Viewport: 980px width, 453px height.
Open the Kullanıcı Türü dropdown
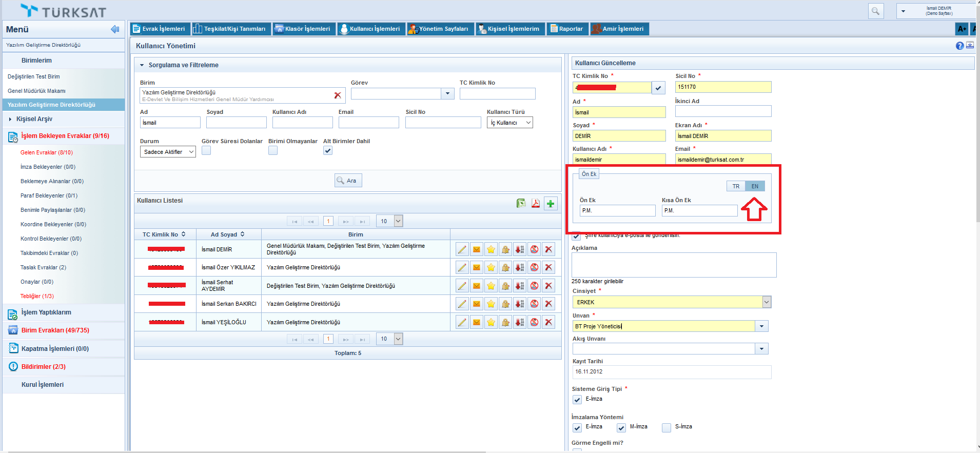[509, 123]
